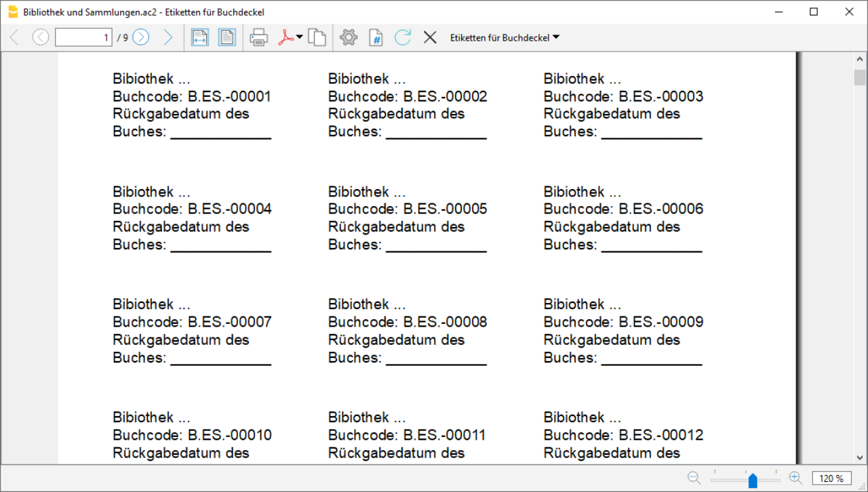
Task: Open report settings with the gear icon
Action: point(349,37)
